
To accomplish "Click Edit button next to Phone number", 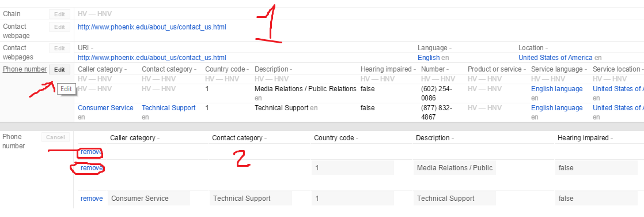I will pyautogui.click(x=59, y=70).
